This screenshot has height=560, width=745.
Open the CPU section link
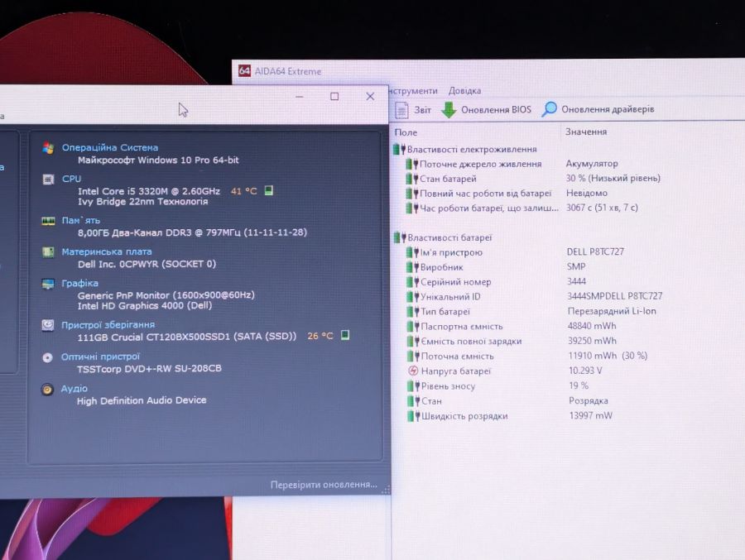[71, 179]
